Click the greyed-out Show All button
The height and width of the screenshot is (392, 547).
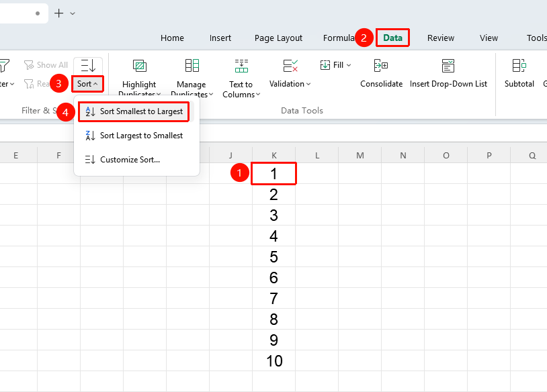46,65
